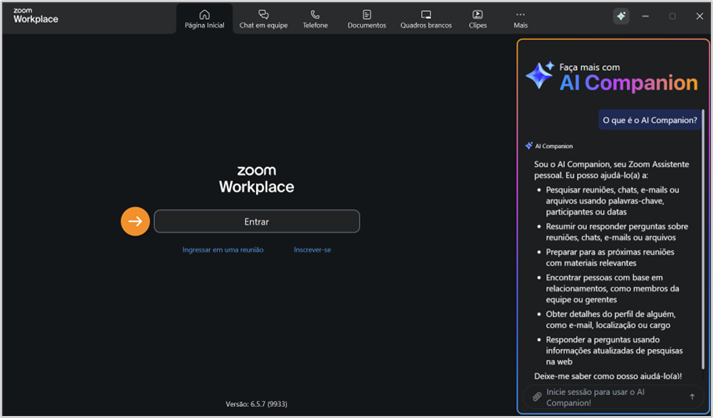Viewport: 713px width, 418px height.
Task: Minimize the Zoom Workplace window
Action: [x=645, y=16]
